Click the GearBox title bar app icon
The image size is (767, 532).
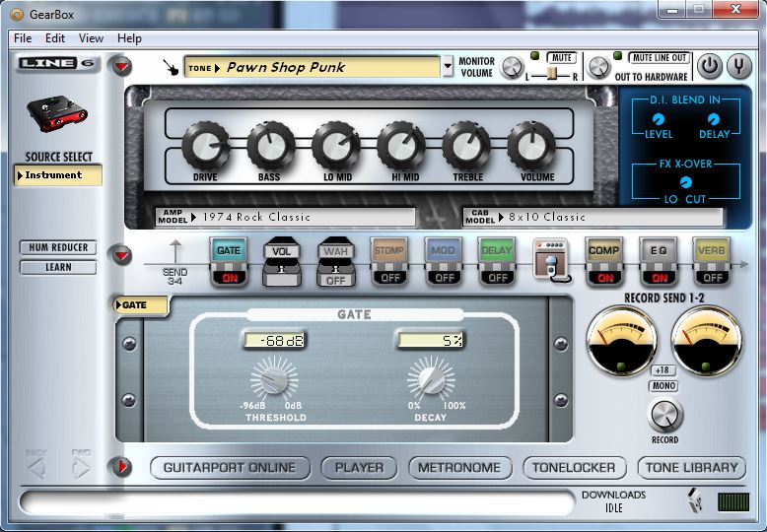pos(17,14)
